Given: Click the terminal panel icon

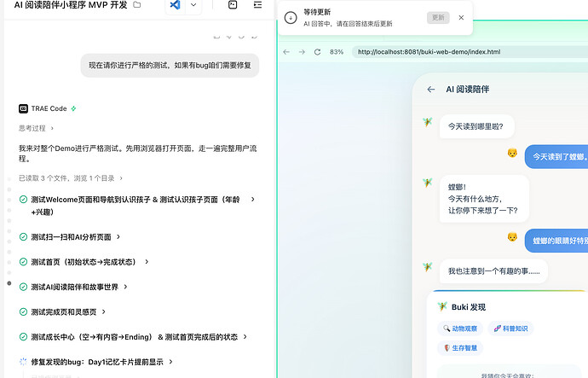Looking at the screenshot, I should click(233, 5).
